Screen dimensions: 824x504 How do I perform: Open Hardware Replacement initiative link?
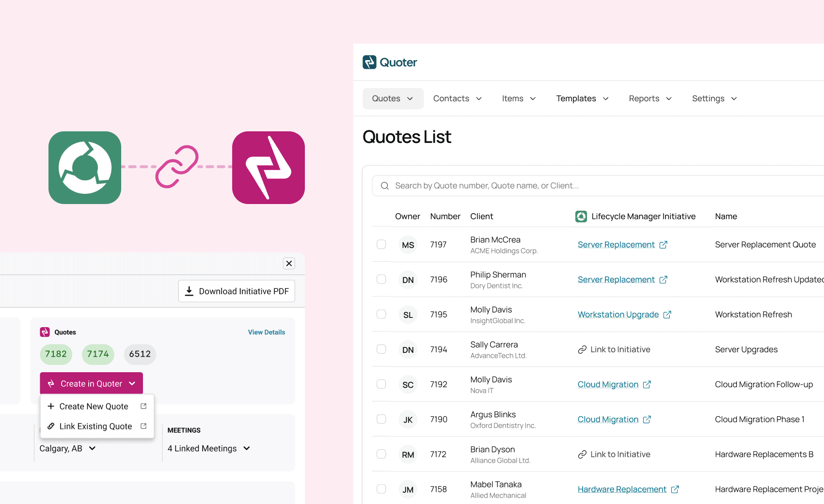pos(622,489)
